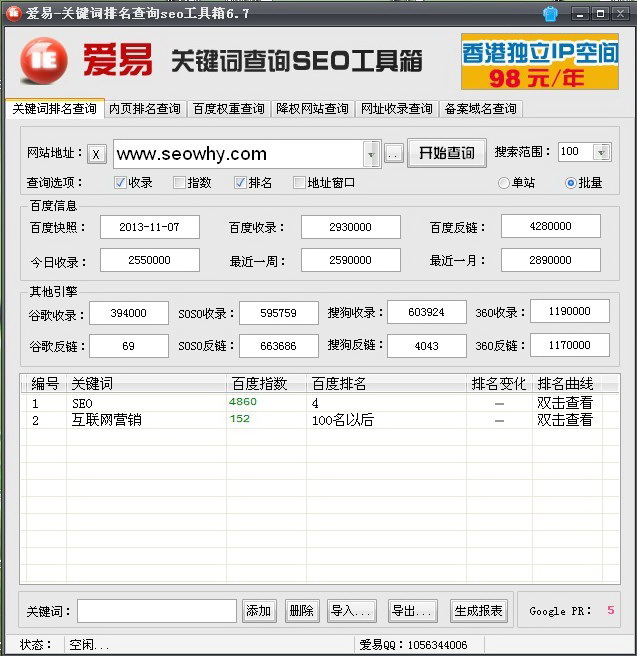Click the website address field www.seowhy.com
Viewport: 637px width, 656px height.
[x=238, y=154]
